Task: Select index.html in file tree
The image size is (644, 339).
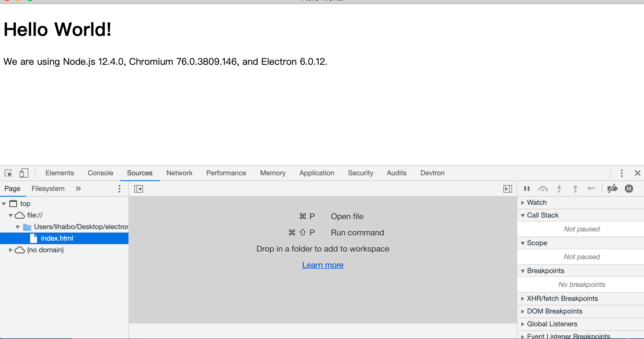Action: pyautogui.click(x=57, y=238)
